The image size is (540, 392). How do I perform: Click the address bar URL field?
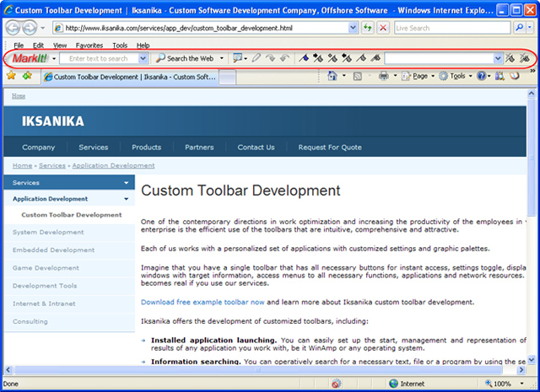[x=202, y=28]
